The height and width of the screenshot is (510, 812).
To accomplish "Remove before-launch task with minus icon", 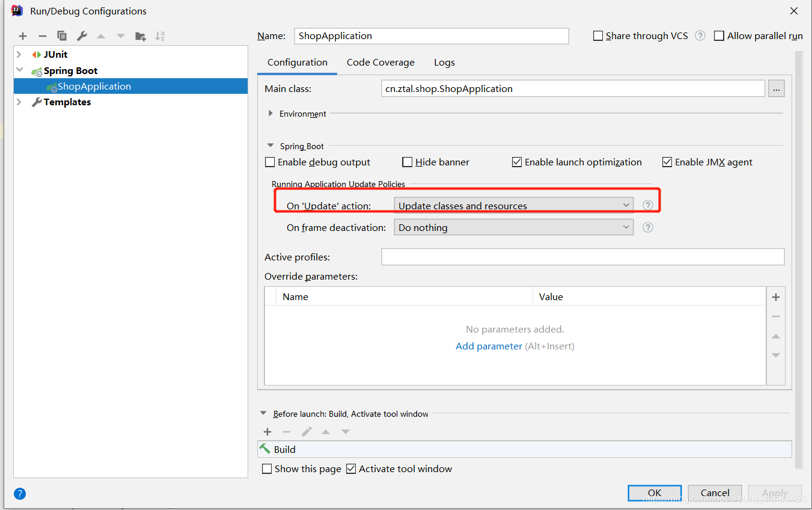I will (x=287, y=432).
